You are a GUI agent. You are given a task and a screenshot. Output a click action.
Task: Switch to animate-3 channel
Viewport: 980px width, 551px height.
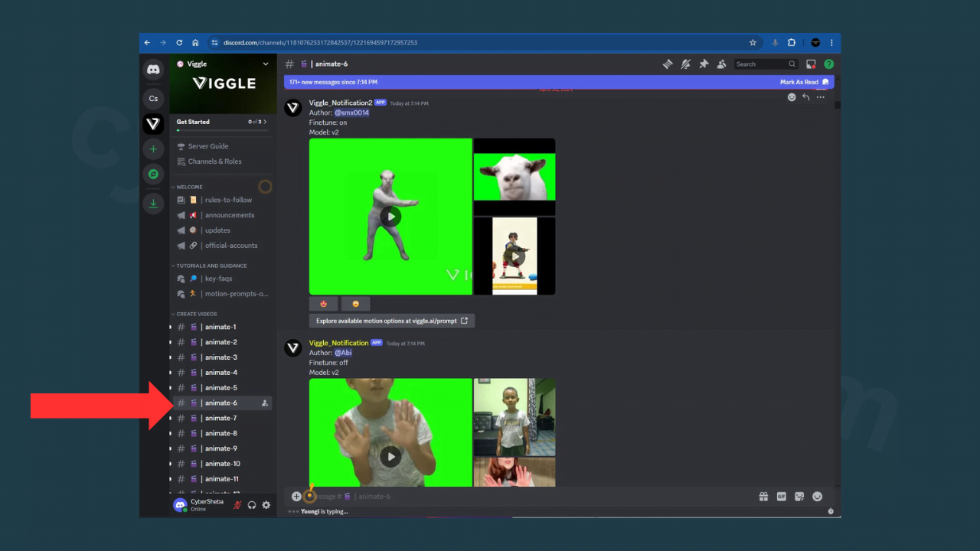coord(222,357)
